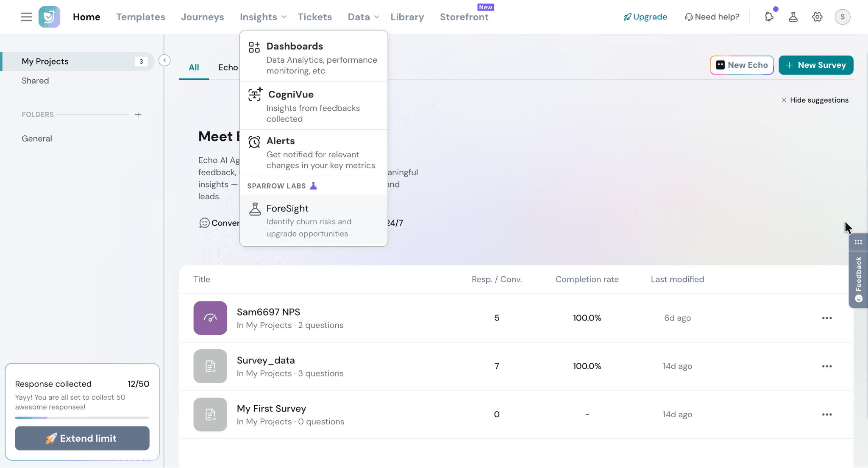Screen dimensions: 868x468
Task: Open more options for Sam6697 NPS
Action: coord(827,318)
